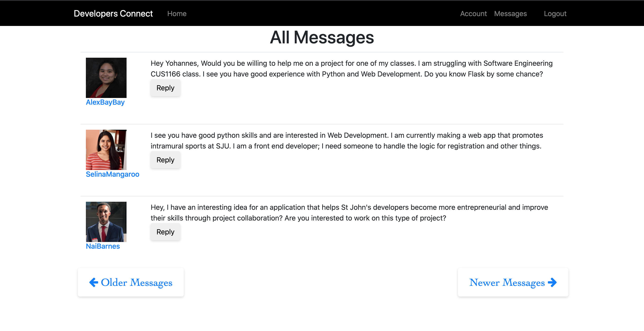The width and height of the screenshot is (644, 331).
Task: Visit the NaiBarnes username link
Action: click(x=103, y=246)
